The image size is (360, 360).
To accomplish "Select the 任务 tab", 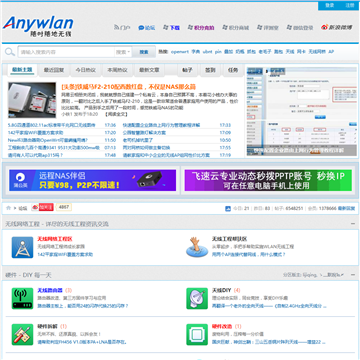I will click(x=233, y=70).
